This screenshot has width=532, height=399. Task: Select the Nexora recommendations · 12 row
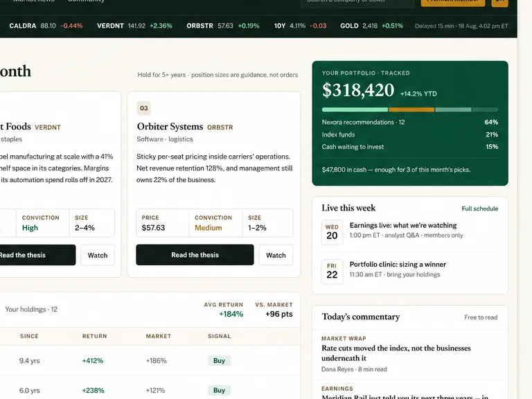(410, 122)
